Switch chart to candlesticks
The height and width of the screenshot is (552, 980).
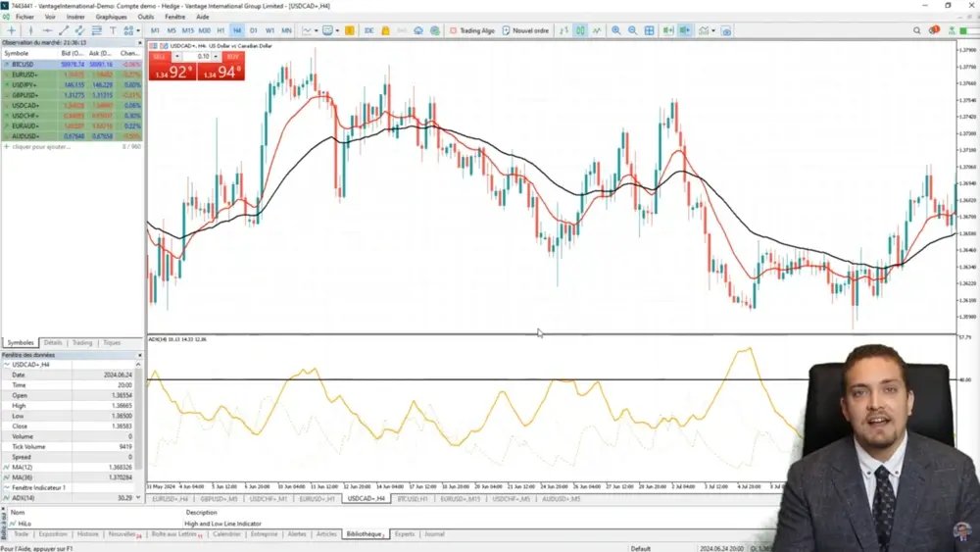coord(580,30)
